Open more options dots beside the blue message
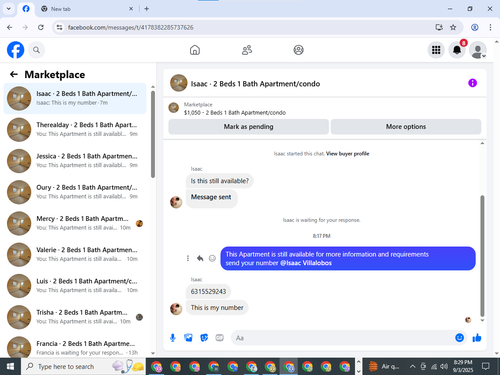 (188, 258)
